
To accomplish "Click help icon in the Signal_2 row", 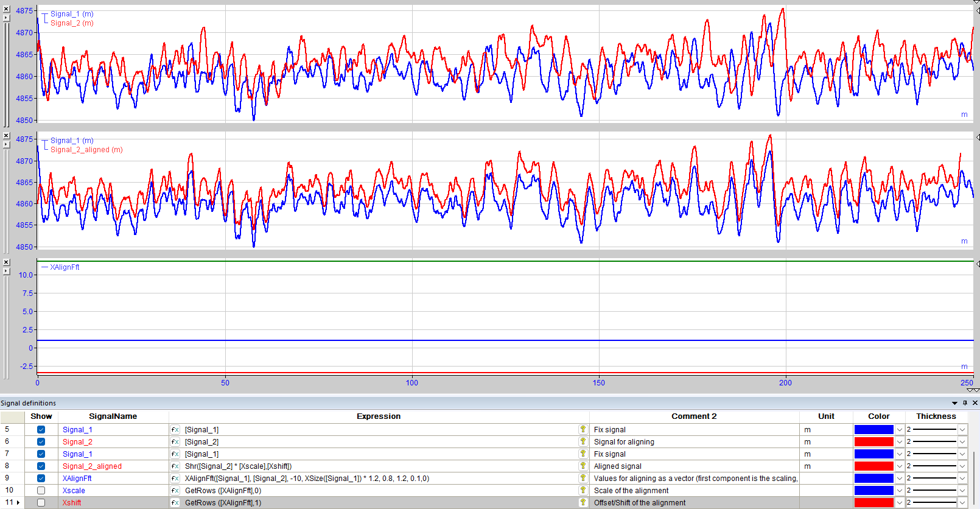I will [x=583, y=441].
